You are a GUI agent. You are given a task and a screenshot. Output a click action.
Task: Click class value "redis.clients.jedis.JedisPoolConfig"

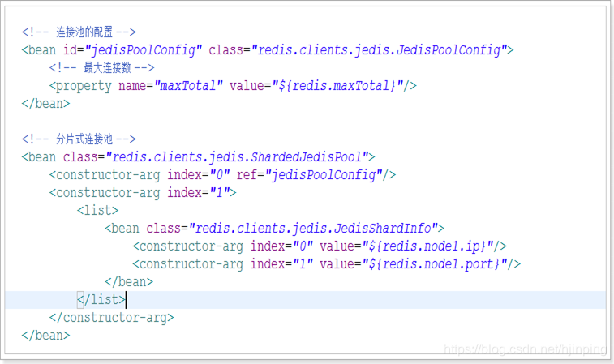[379, 50]
